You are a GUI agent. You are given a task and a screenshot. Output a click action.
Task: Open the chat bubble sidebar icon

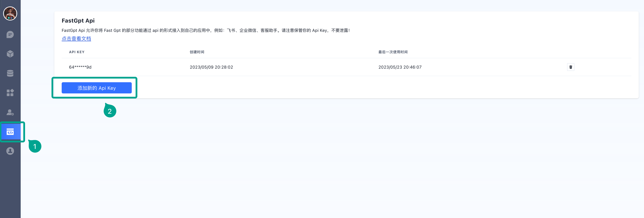tap(10, 34)
